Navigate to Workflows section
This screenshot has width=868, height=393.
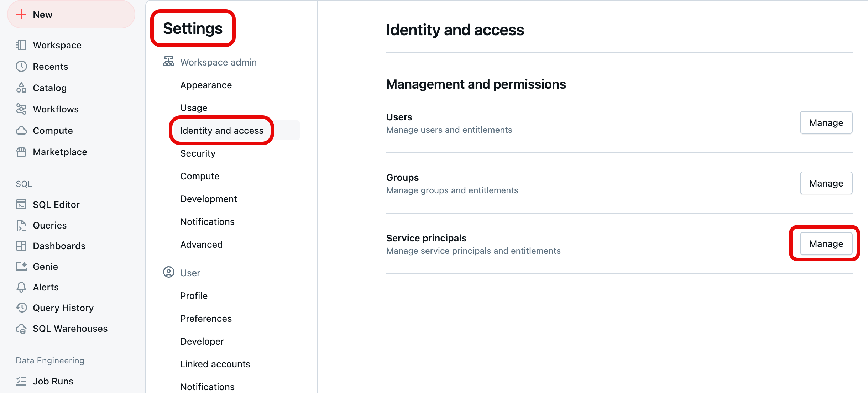(x=55, y=109)
